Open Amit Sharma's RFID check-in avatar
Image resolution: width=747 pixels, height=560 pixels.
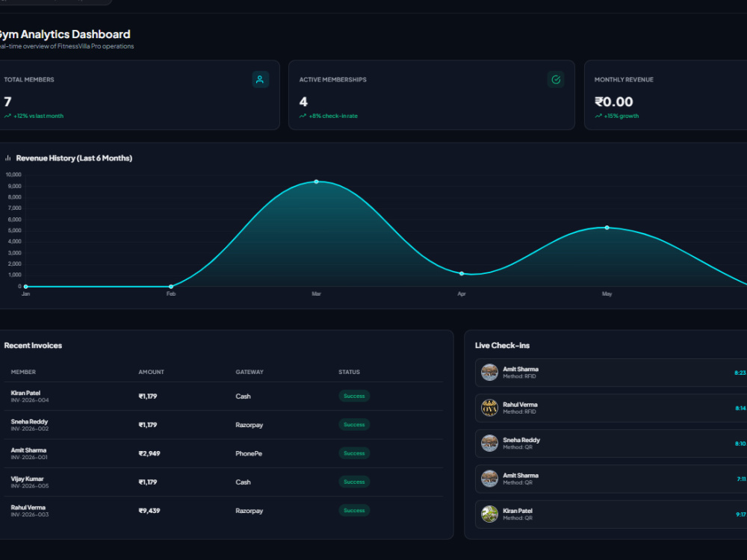pyautogui.click(x=489, y=373)
